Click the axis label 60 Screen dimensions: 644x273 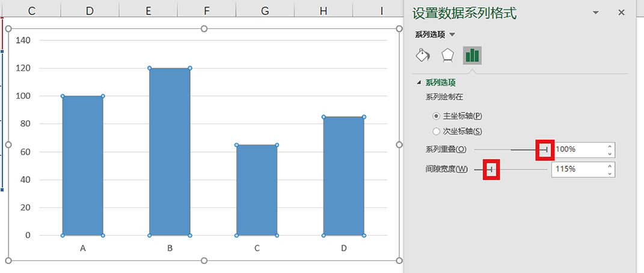click(x=25, y=152)
